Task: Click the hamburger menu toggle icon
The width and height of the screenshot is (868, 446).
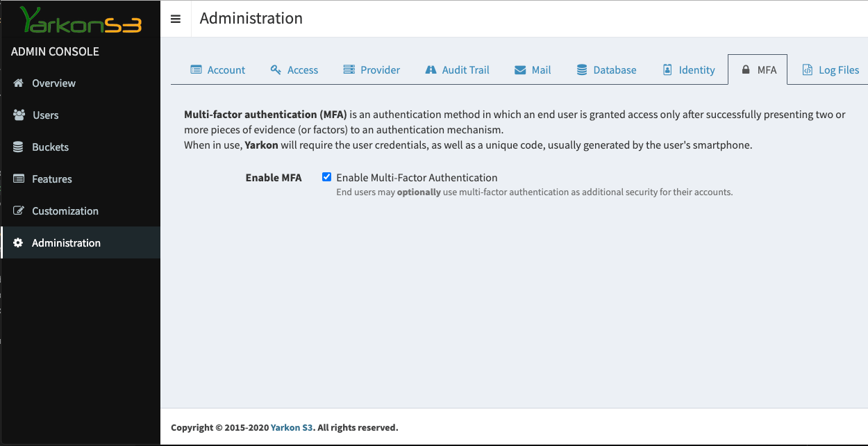Action: (x=176, y=19)
